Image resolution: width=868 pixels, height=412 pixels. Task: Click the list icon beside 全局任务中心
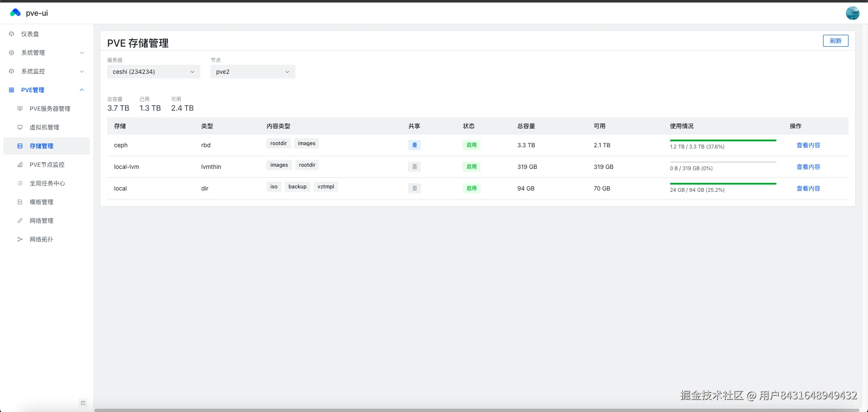pyautogui.click(x=20, y=183)
